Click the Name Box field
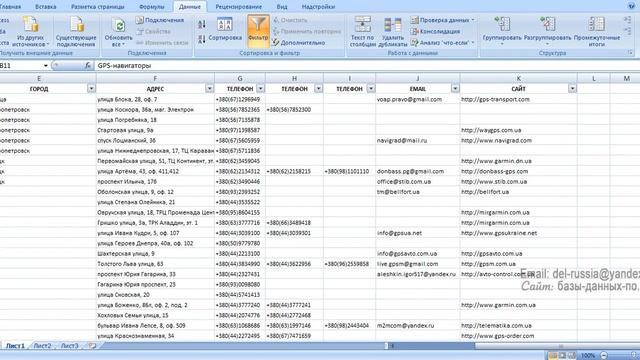 tap(20, 65)
